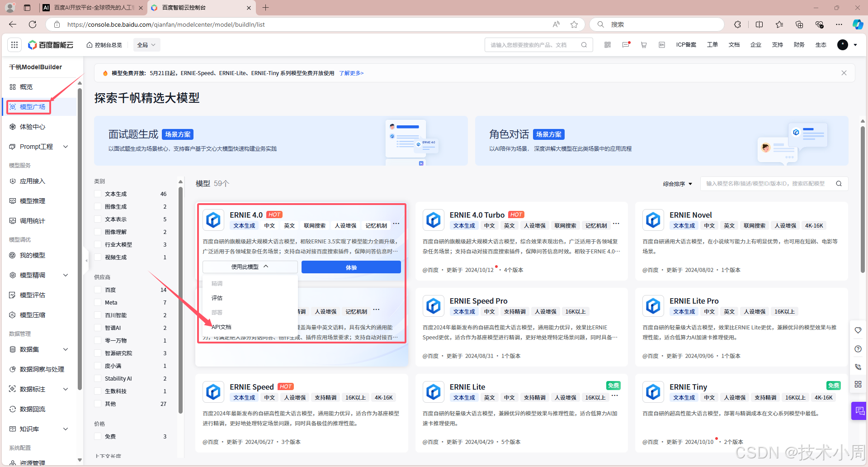Viewport: 868px width, 467px height.
Task: Open the grid apps floating icon
Action: pyautogui.click(x=858, y=384)
